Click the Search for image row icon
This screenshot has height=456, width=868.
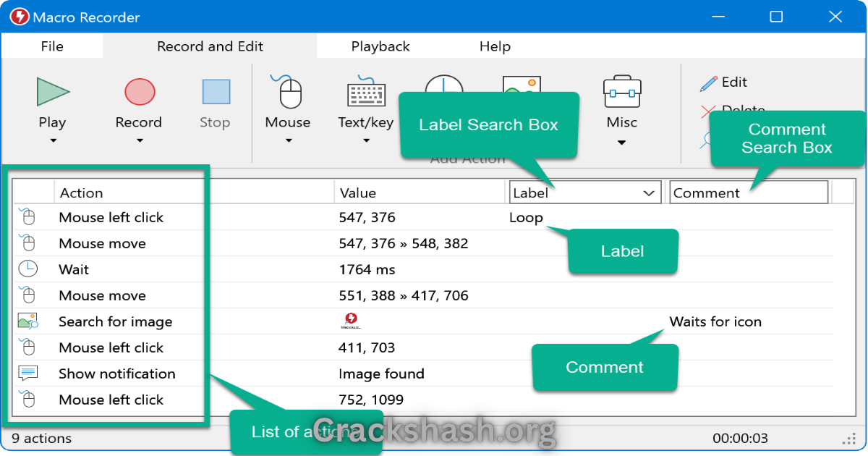coord(27,321)
